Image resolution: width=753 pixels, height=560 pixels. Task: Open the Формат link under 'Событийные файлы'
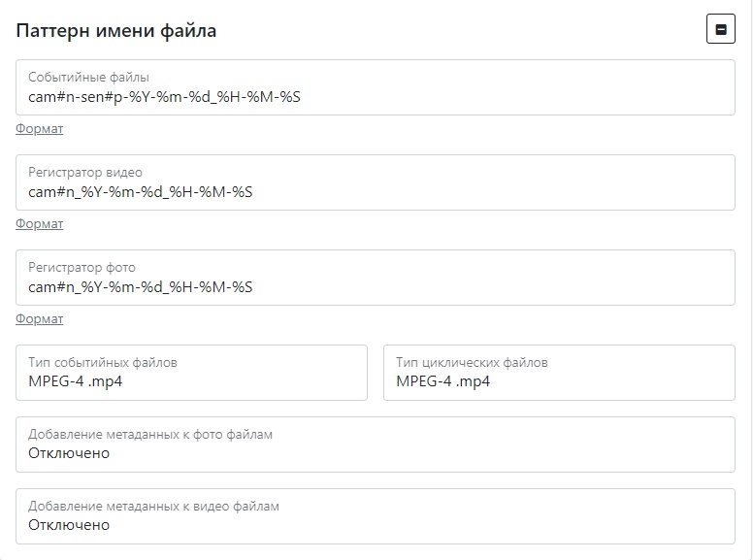(40, 129)
